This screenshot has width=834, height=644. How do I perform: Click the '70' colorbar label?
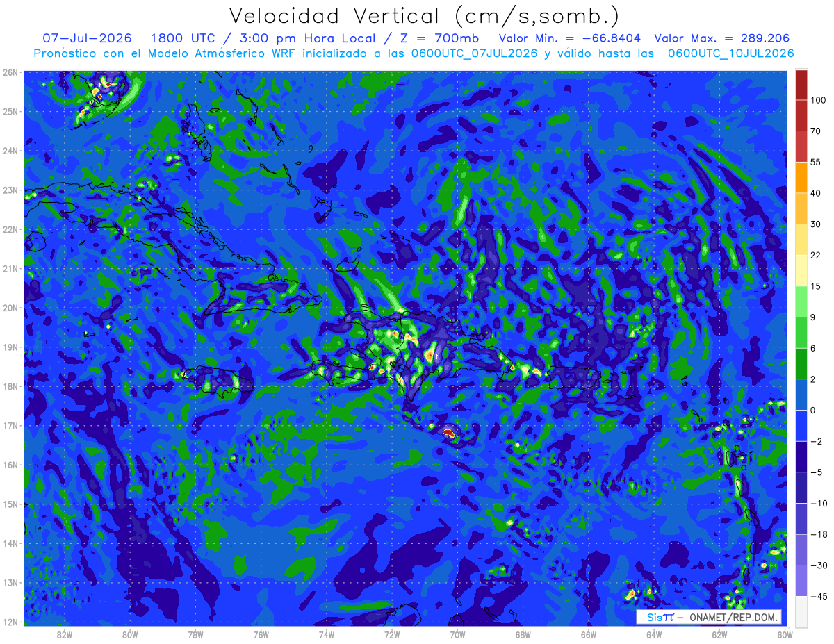[x=816, y=131]
